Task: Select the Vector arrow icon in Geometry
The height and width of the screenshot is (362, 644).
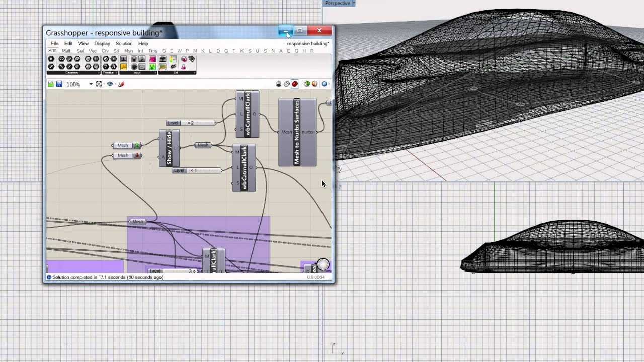Action: point(51,67)
